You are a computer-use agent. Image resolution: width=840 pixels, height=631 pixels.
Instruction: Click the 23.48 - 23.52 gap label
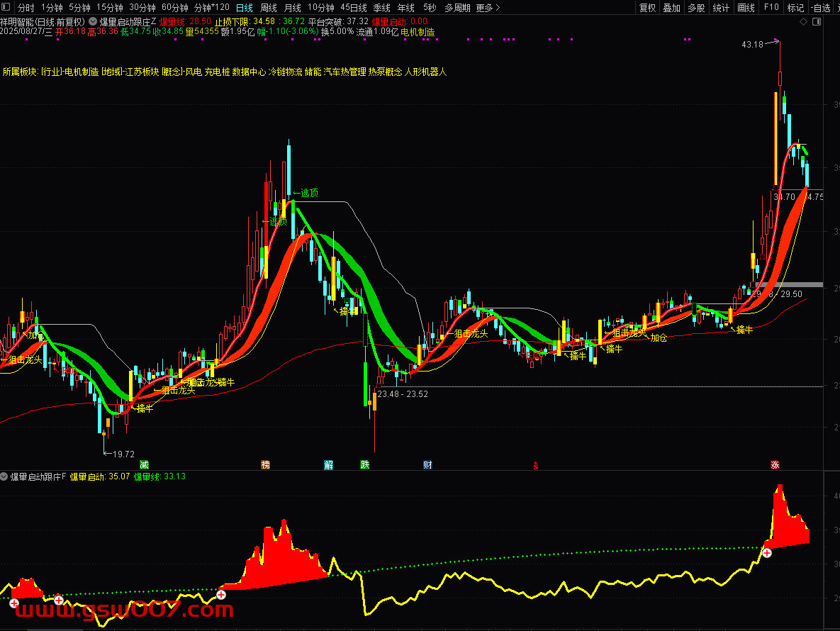403,394
